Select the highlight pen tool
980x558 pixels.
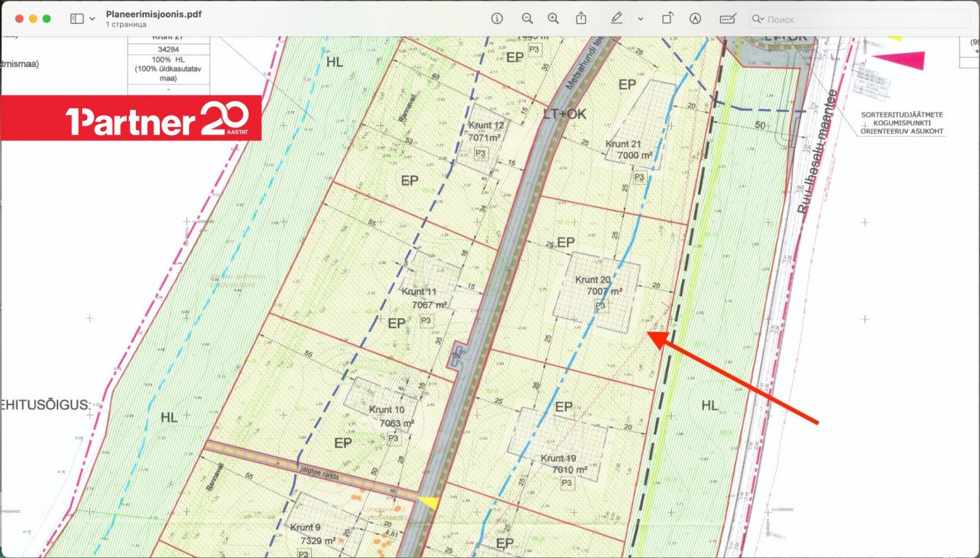tap(616, 19)
